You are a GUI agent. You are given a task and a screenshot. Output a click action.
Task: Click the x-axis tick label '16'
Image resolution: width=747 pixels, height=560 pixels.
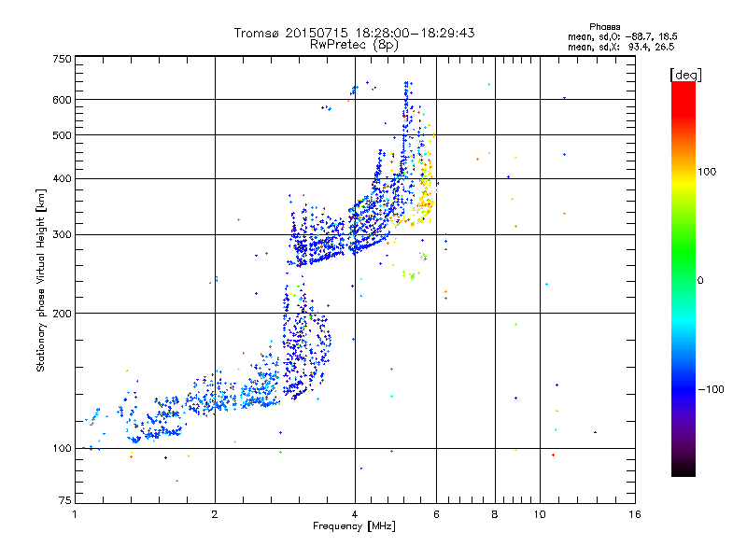pyautogui.click(x=635, y=514)
